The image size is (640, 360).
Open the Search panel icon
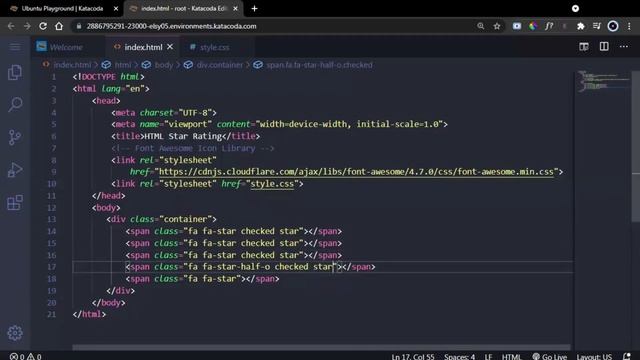[x=15, y=104]
